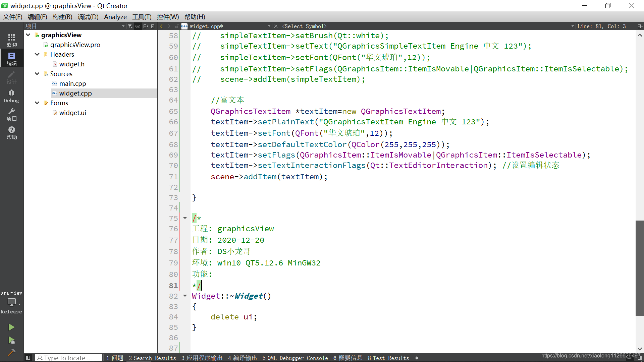Go back with the yellow arrow
Screen dimensions: 644x362
(162, 26)
